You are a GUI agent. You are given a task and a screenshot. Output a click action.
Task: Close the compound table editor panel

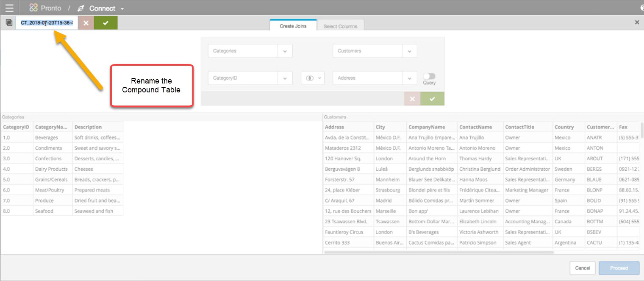click(636, 22)
